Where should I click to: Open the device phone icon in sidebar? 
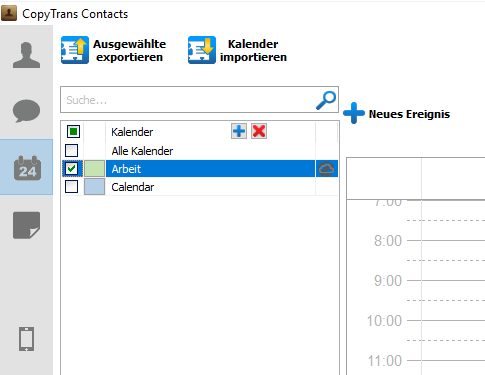(x=26, y=339)
